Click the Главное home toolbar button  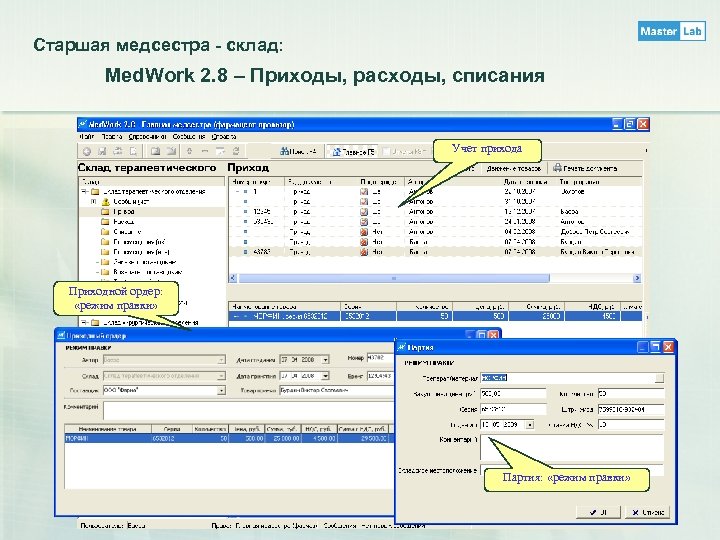pyautogui.click(x=353, y=151)
